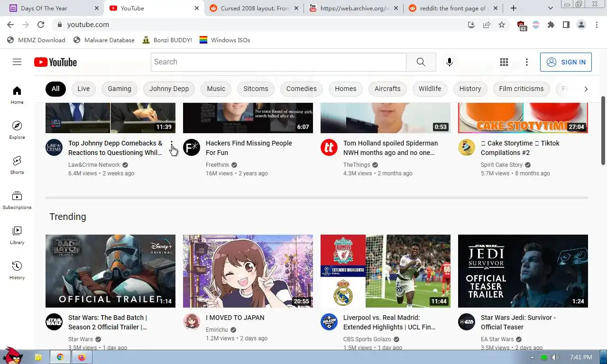Click the SIGN IN button

[566, 62]
